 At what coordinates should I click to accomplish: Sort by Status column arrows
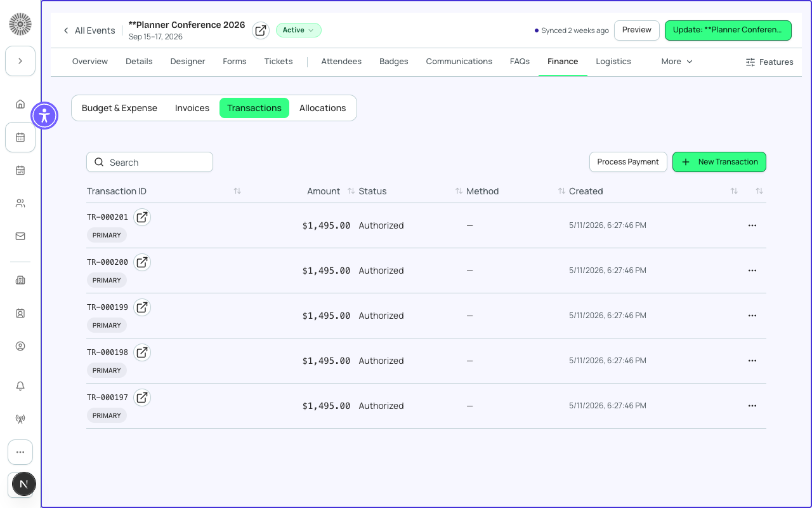[x=459, y=191]
